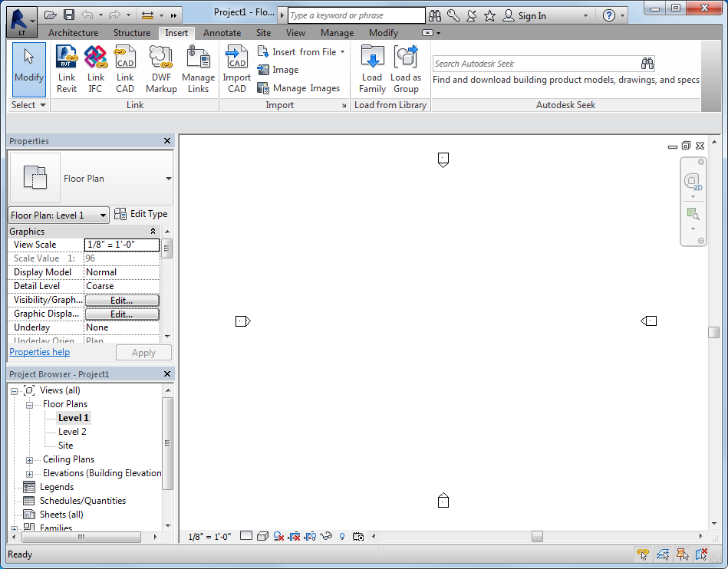Click the Detail Level icon in view control bar
The height and width of the screenshot is (569, 728).
tap(246, 536)
